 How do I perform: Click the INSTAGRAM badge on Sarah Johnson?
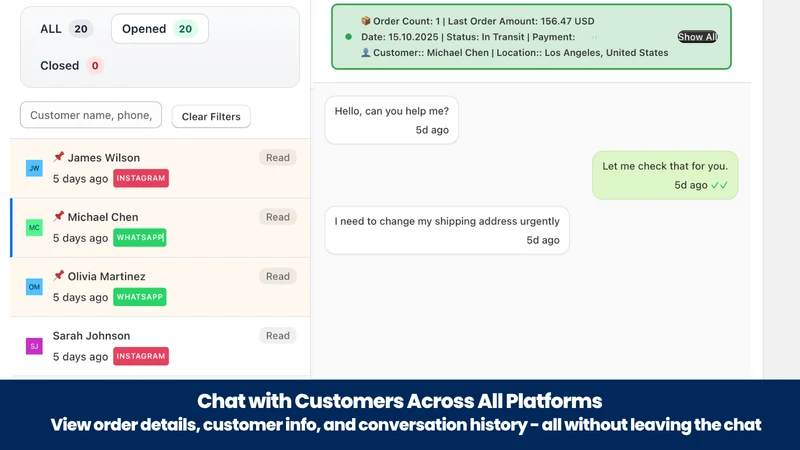[141, 356]
